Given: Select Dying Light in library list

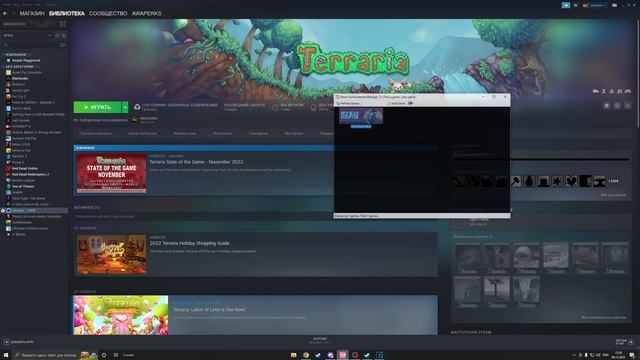Looking at the screenshot, I should pyautogui.click(x=20, y=91).
